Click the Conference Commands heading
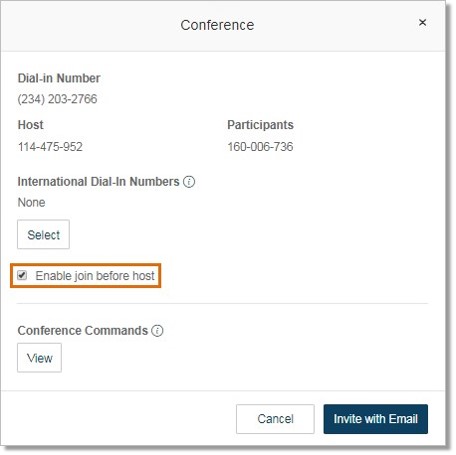This screenshot has width=456, height=455. (83, 331)
